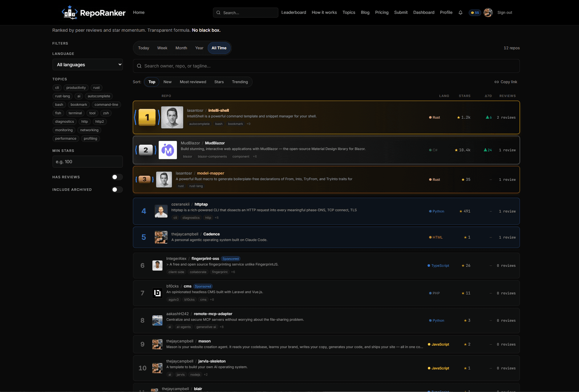Viewport: 579px width, 392px height.
Task: Select the Today time range tab
Action: coord(143,48)
